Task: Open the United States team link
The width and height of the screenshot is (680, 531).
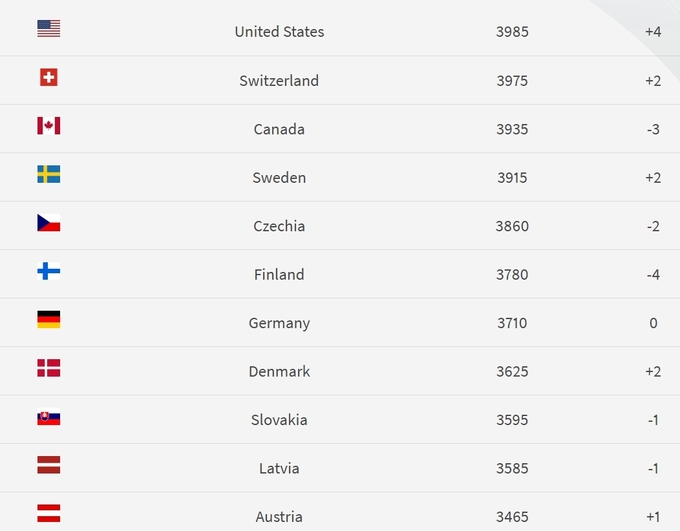Action: (279, 32)
